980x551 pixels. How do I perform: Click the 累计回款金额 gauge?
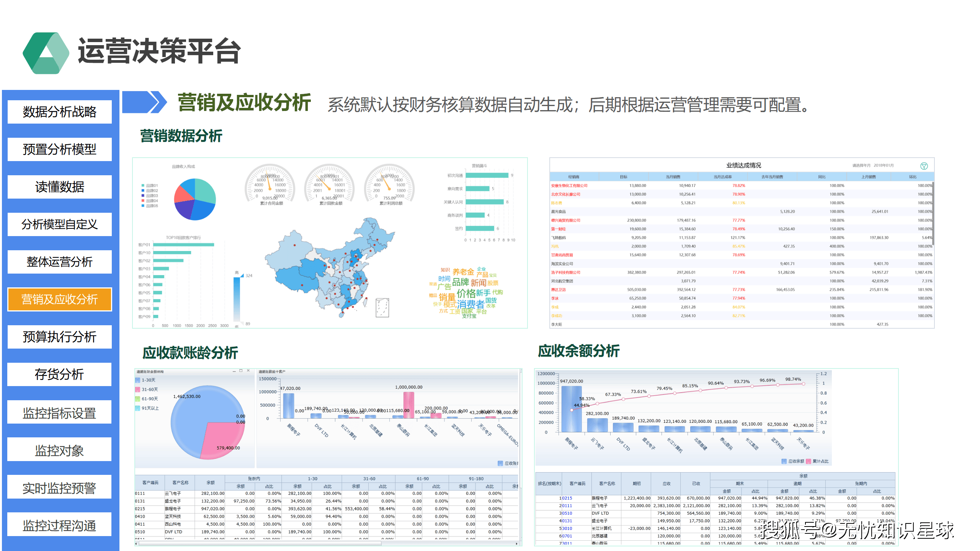click(x=329, y=184)
